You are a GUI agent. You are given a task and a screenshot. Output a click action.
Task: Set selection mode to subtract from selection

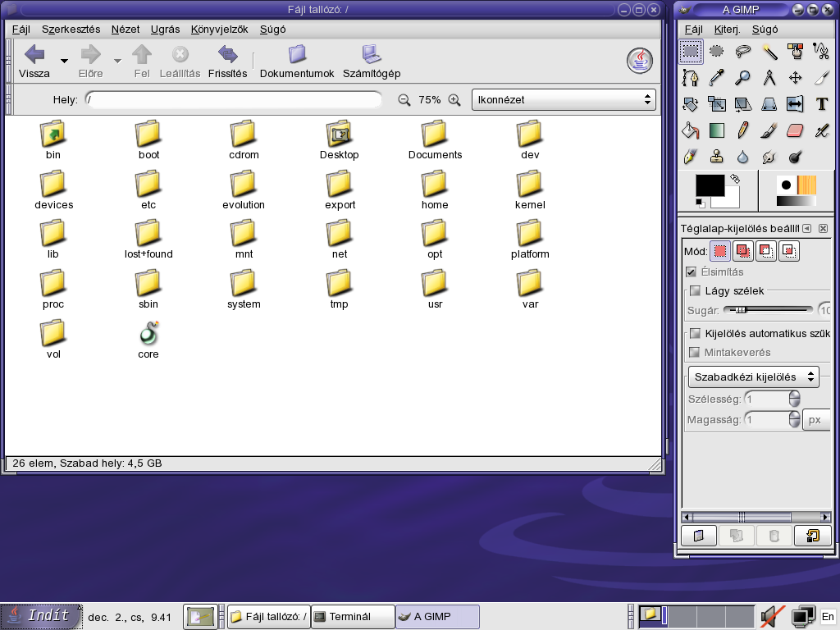(766, 251)
